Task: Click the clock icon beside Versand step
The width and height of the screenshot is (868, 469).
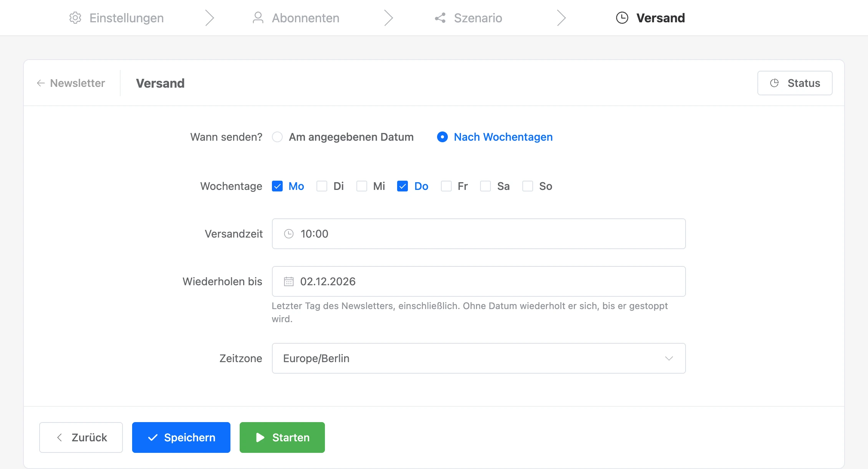Action: pos(622,18)
